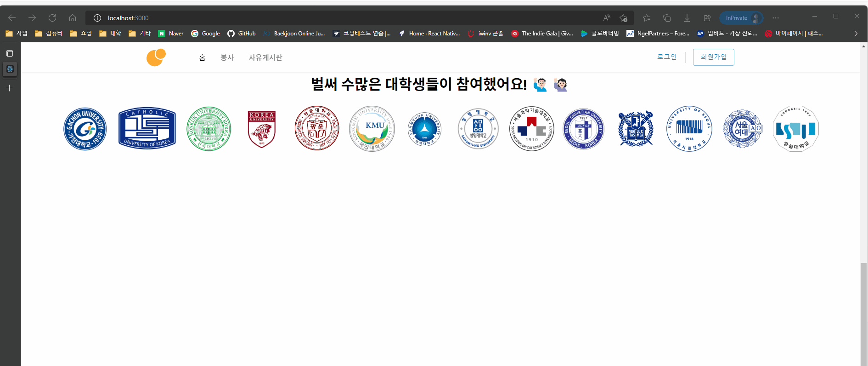Click the KMU Kookmin University logo
Image resolution: width=868 pixels, height=366 pixels.
(x=372, y=129)
